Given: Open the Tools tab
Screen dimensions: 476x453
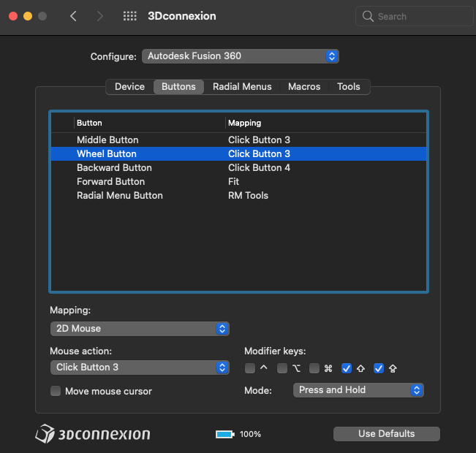Looking at the screenshot, I should (349, 87).
